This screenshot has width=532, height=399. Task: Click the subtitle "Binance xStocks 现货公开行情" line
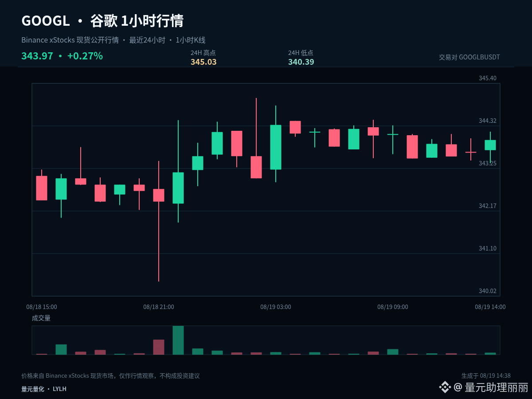[113, 40]
